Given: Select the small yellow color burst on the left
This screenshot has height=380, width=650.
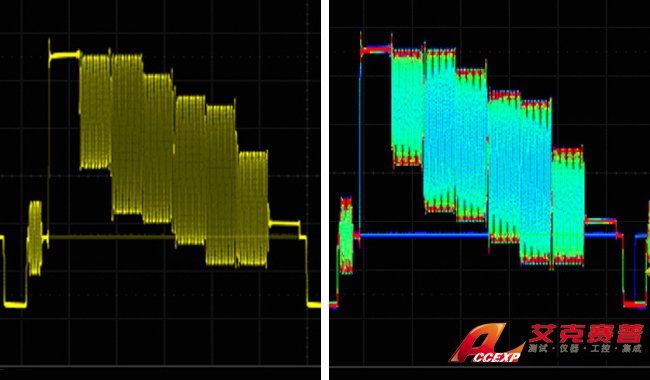Looking at the screenshot, I should coord(35,238).
